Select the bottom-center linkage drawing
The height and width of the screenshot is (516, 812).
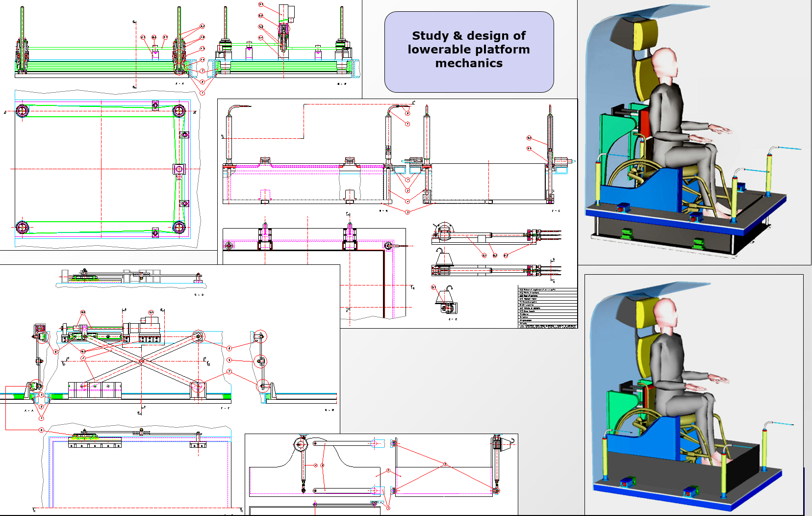click(x=381, y=474)
